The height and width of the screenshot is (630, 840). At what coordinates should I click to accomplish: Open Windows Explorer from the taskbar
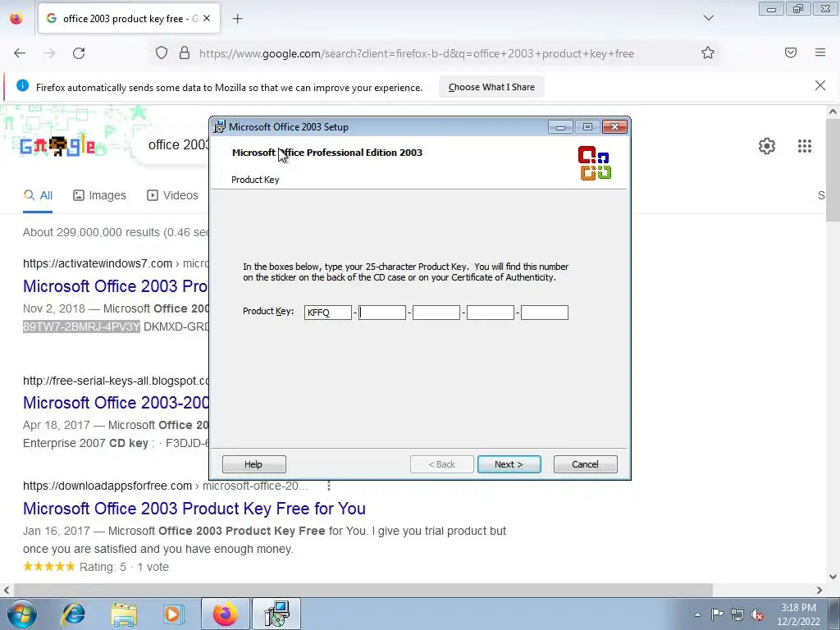[x=125, y=614]
